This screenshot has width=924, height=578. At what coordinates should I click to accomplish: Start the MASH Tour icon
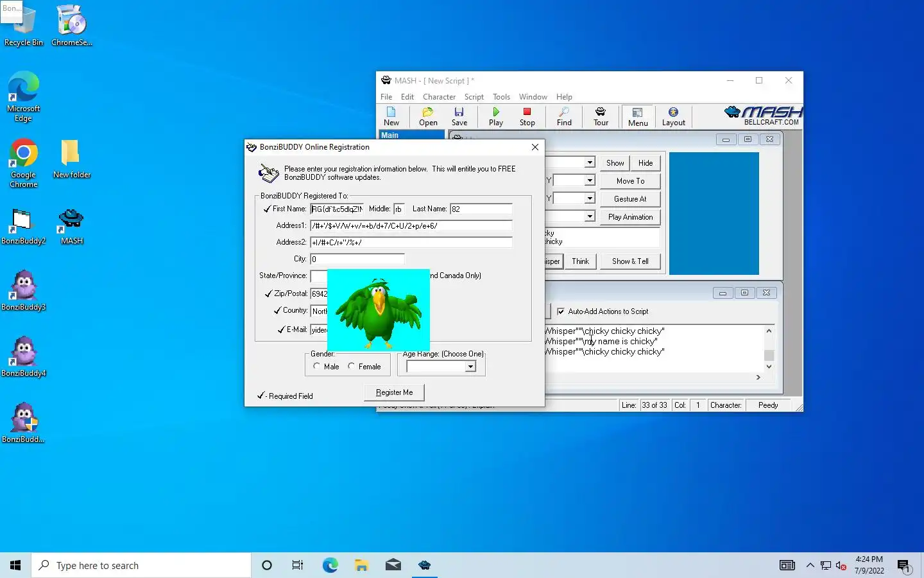coord(601,117)
